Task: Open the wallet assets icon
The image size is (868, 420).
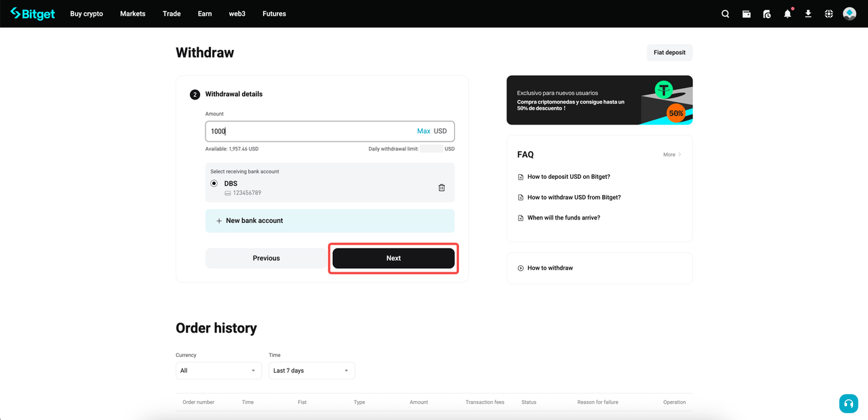Action: (746, 14)
